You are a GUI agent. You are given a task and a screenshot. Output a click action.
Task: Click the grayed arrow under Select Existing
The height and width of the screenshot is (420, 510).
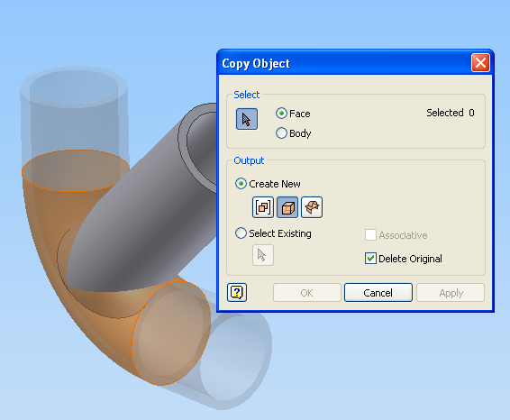tap(263, 255)
